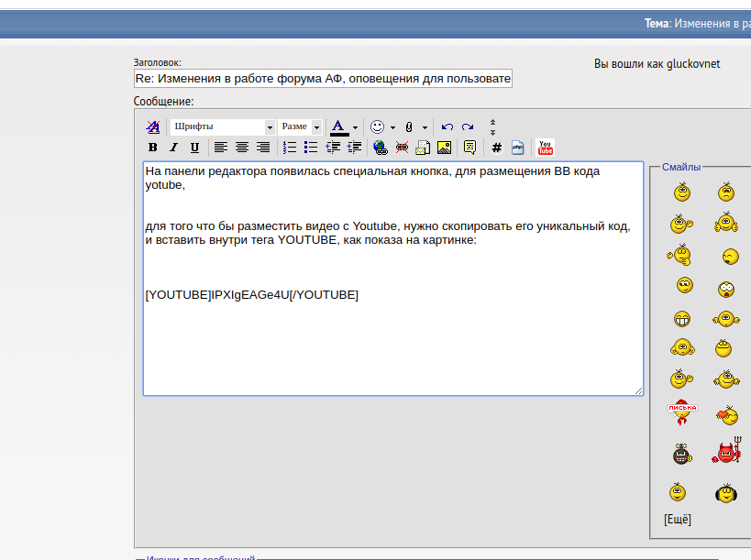Click the wrap quote tags icon
This screenshot has width=751, height=560.
point(469,148)
